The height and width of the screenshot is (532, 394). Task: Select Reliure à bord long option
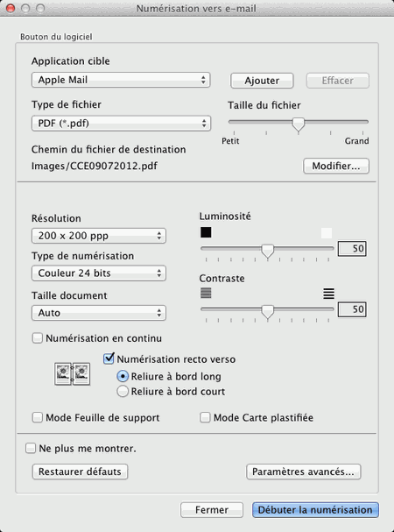pos(123,376)
